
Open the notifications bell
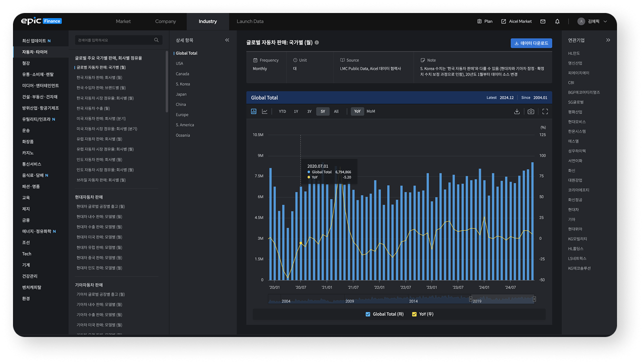point(557,21)
